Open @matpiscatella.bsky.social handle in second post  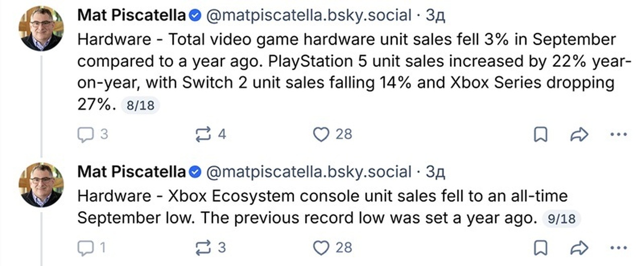click(308, 172)
